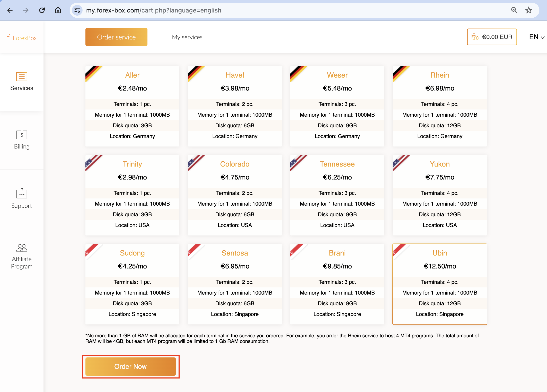Expand the EN language dropdown
This screenshot has height=392, width=547.
click(x=536, y=37)
